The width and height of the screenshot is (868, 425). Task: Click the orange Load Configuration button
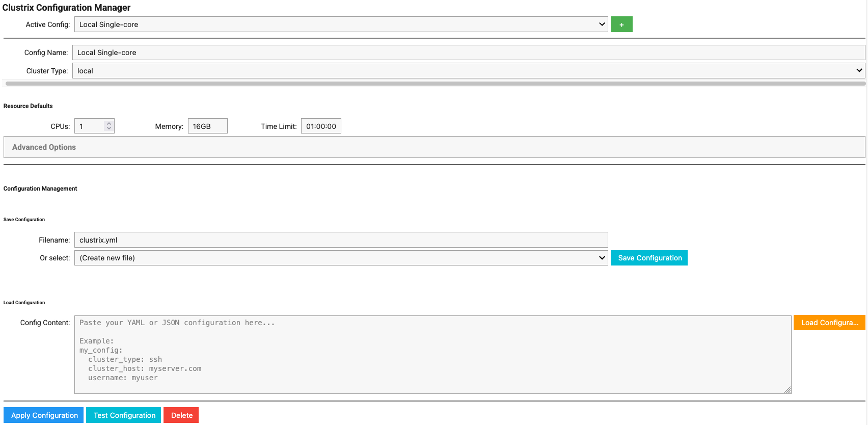tap(829, 323)
